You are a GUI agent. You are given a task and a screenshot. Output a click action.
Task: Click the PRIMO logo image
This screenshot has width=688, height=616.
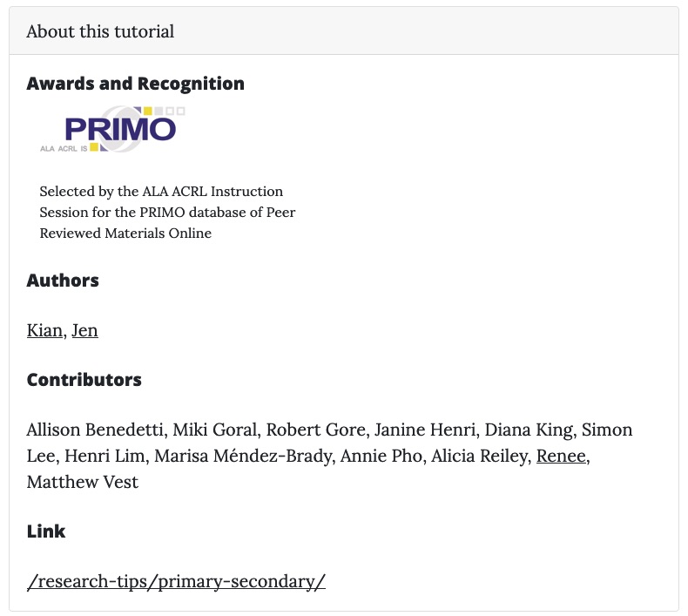tap(112, 129)
